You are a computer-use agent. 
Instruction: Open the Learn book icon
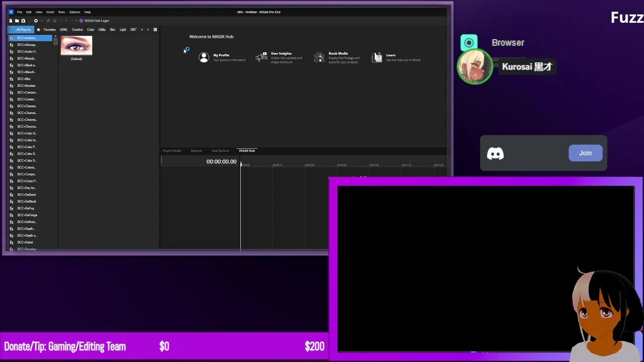[377, 57]
